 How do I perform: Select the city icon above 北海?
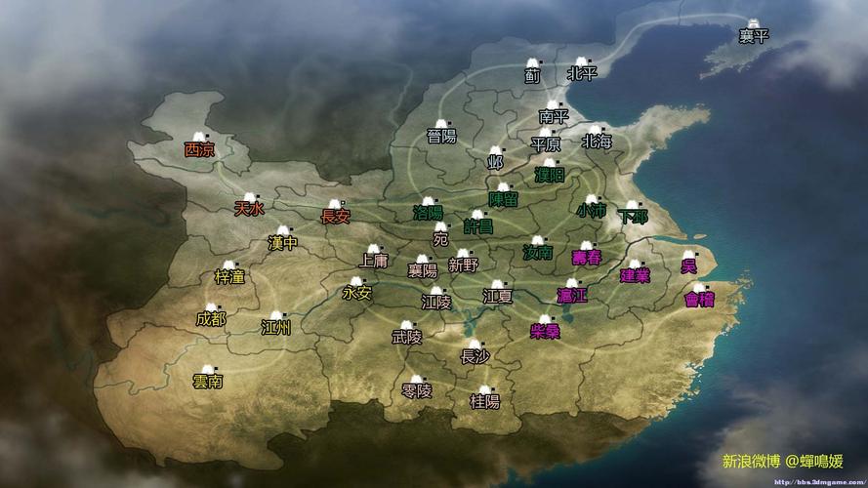pyautogui.click(x=596, y=130)
